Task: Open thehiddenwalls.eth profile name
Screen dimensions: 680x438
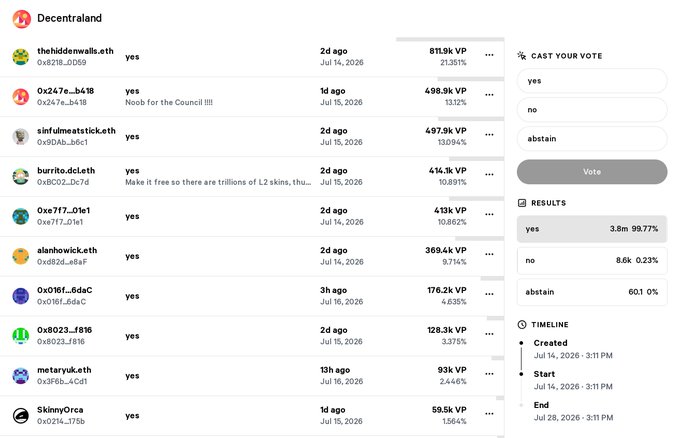Action: [75, 51]
